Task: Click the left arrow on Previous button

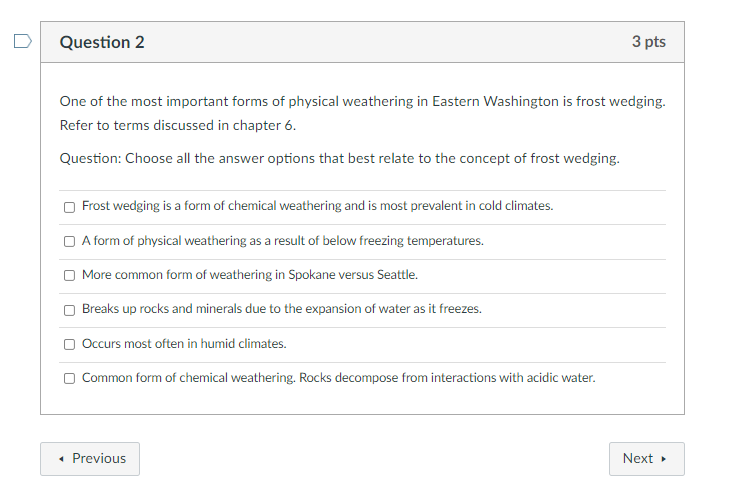Action: (61, 459)
